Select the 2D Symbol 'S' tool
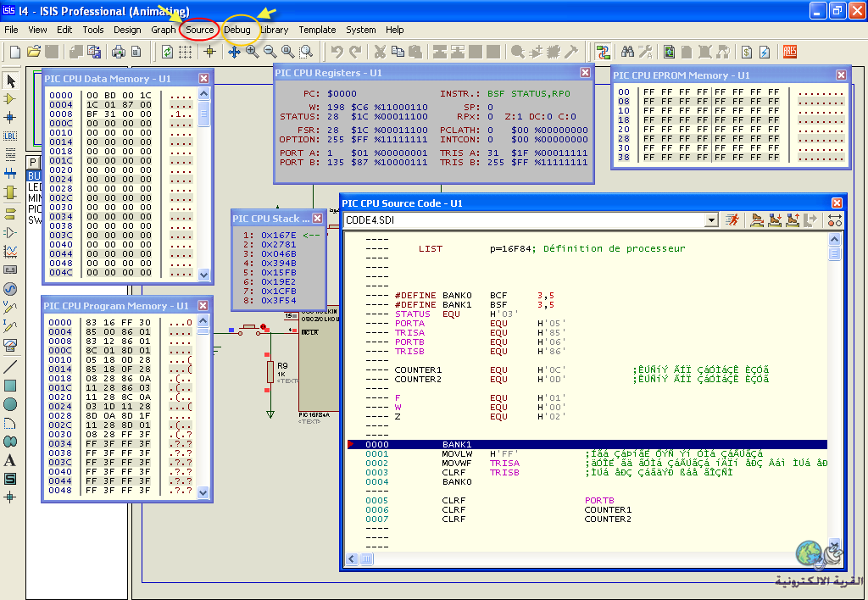The width and height of the screenshot is (868, 600). pyautogui.click(x=10, y=479)
